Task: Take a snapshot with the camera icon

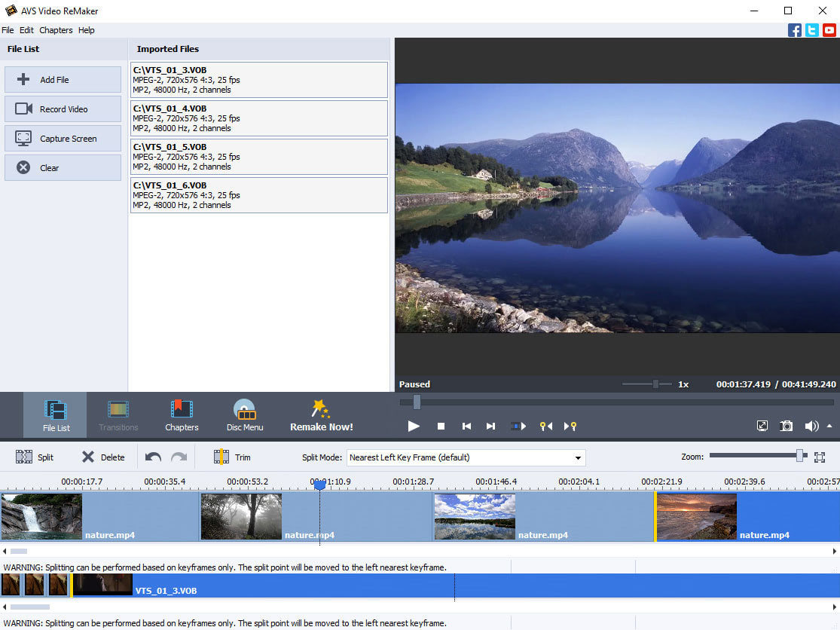Action: [786, 426]
